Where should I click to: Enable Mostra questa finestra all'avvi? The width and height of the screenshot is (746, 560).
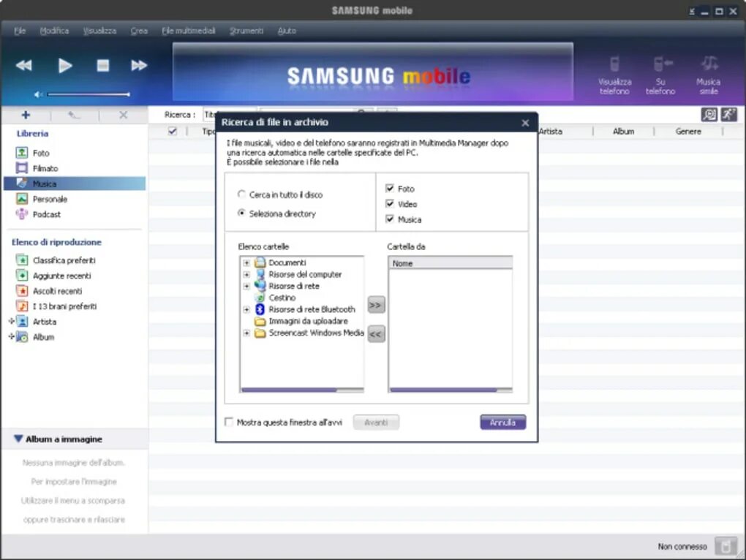click(229, 422)
